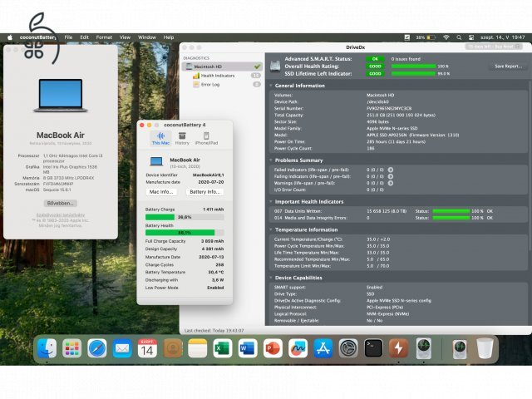The width and height of the screenshot is (532, 399).
Task: Open the Trash from the Dock
Action: tap(485, 348)
